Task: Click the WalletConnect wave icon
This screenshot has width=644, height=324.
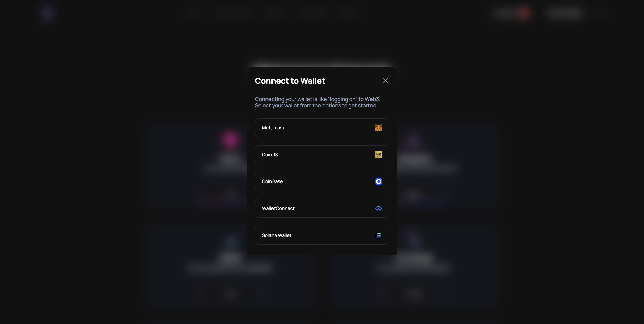Action: pos(378,208)
